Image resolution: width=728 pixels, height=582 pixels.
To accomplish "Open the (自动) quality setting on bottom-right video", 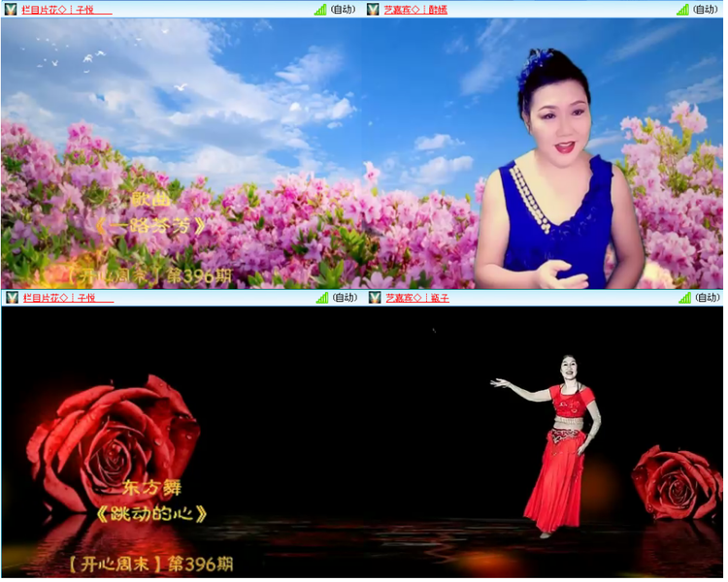I will [707, 297].
